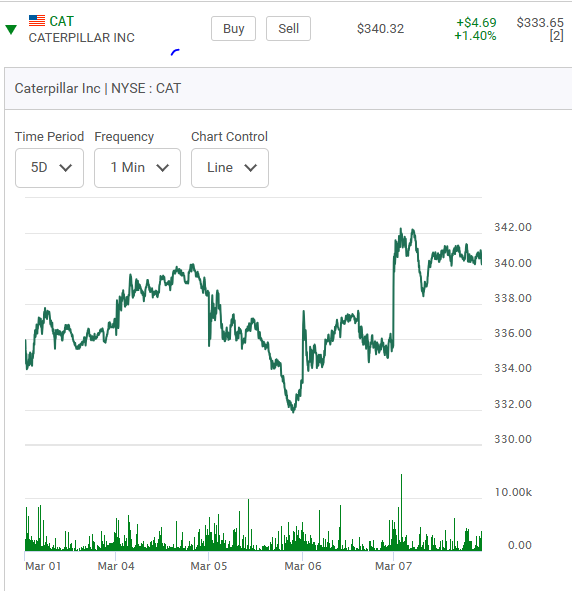Open the Time Period 5D dropdown
The image size is (572, 591).
pos(49,168)
